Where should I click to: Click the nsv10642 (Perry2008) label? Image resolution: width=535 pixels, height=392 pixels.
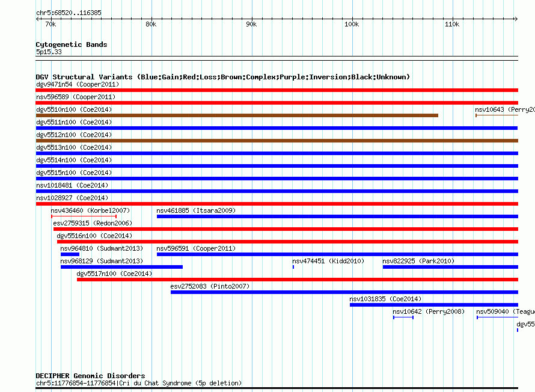coord(429,312)
